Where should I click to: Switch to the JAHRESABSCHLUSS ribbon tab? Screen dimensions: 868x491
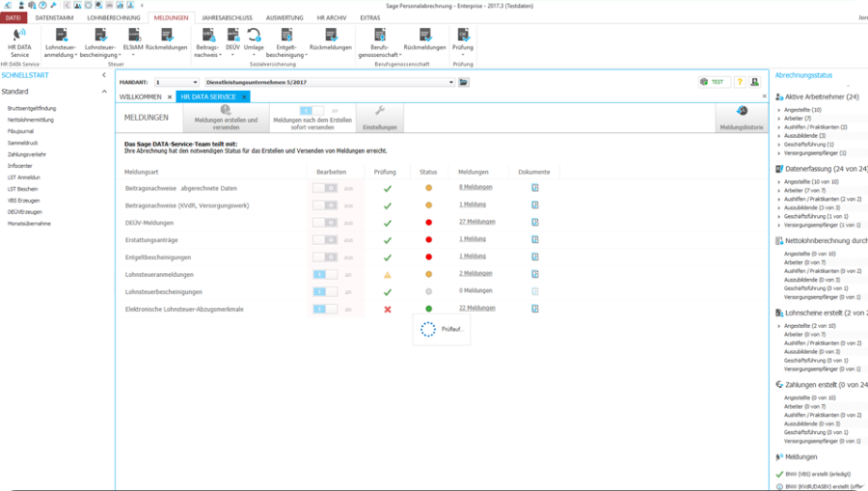click(x=227, y=17)
